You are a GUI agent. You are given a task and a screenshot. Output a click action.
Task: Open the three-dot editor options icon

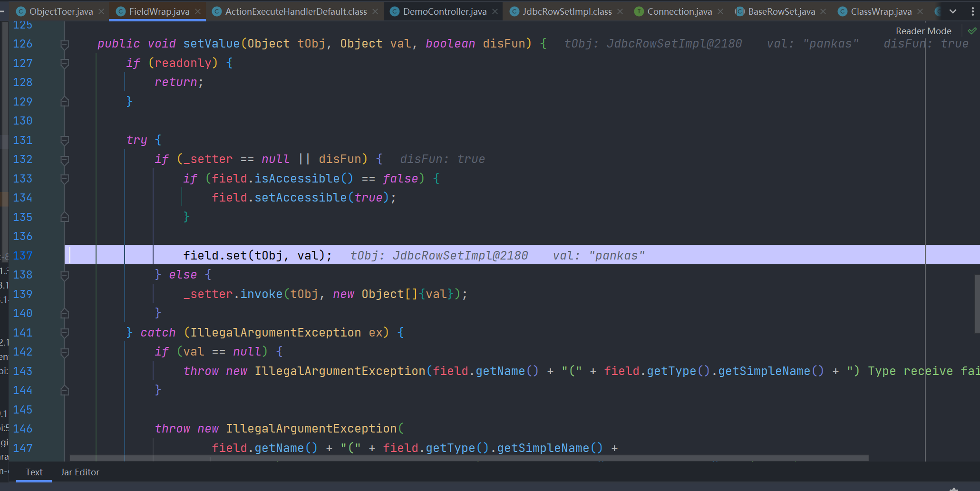point(973,11)
